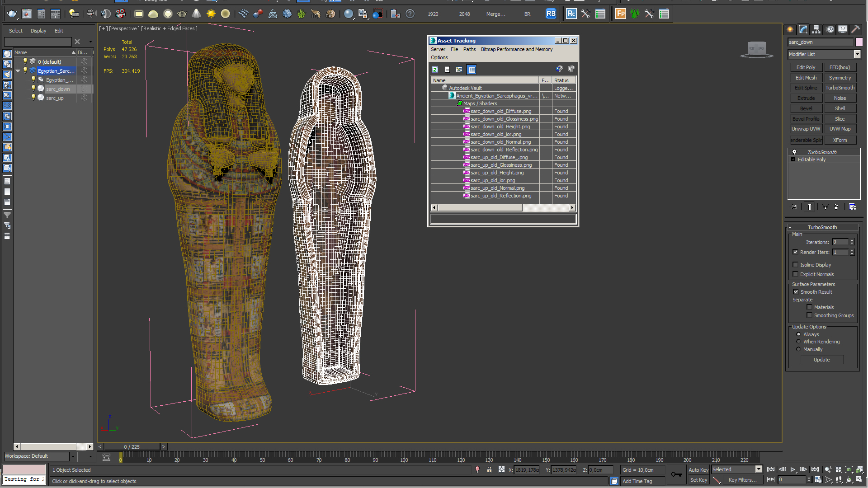Open the scene explorer search dropdown arrow
The image size is (868, 488).
[90, 42]
